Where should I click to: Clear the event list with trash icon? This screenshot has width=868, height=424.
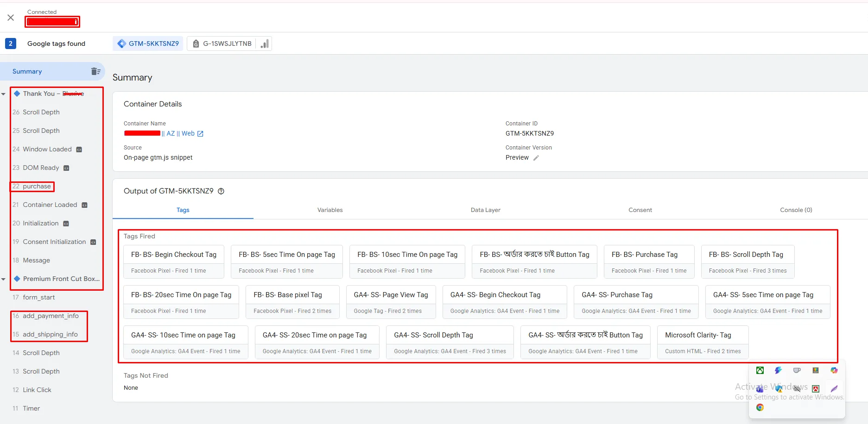point(95,71)
